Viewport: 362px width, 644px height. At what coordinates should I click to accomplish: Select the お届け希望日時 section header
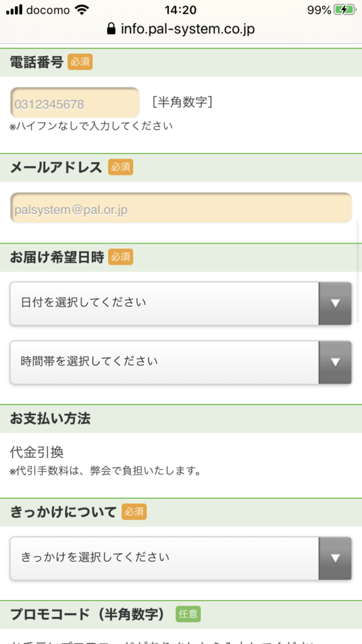pos(181,257)
